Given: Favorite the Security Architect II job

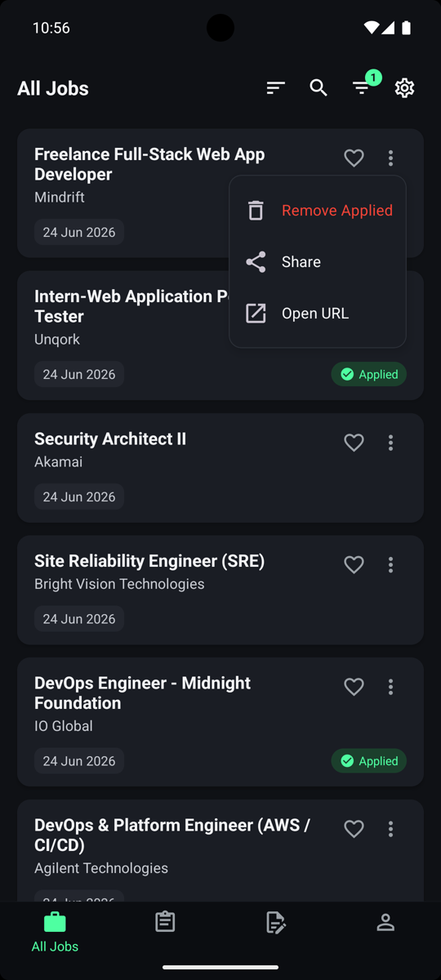Looking at the screenshot, I should pyautogui.click(x=354, y=443).
